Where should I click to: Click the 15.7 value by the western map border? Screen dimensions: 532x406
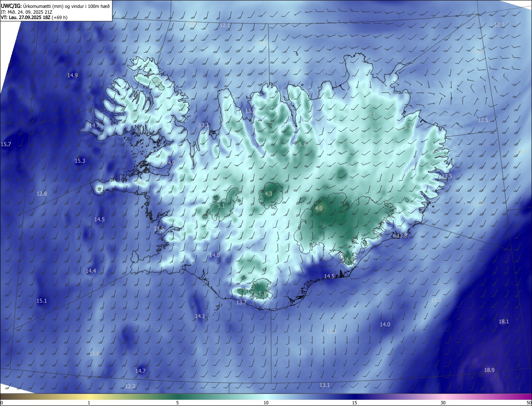point(6,144)
